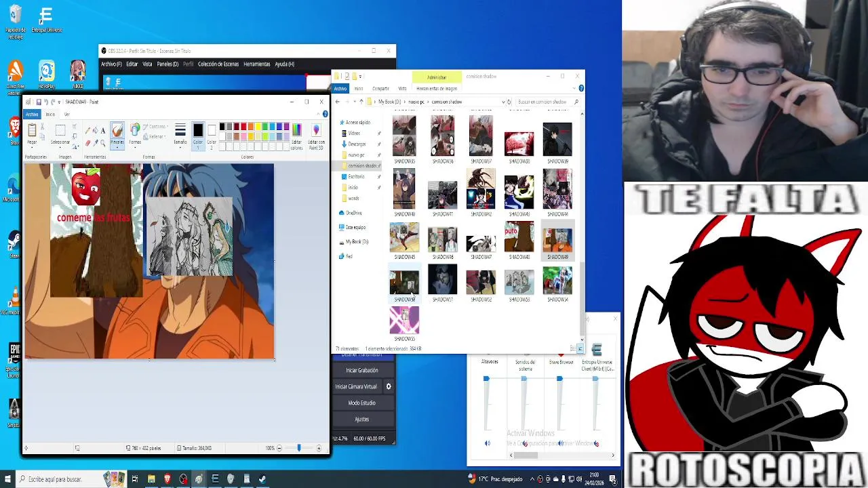868x488 pixels.
Task: Click the Save icon in Paint title bar
Action: coord(39,102)
